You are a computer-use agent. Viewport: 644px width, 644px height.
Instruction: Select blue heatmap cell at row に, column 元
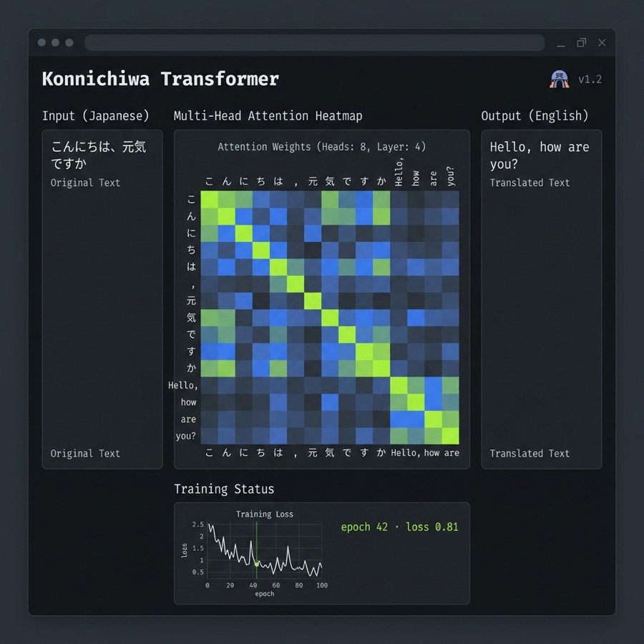click(313, 233)
